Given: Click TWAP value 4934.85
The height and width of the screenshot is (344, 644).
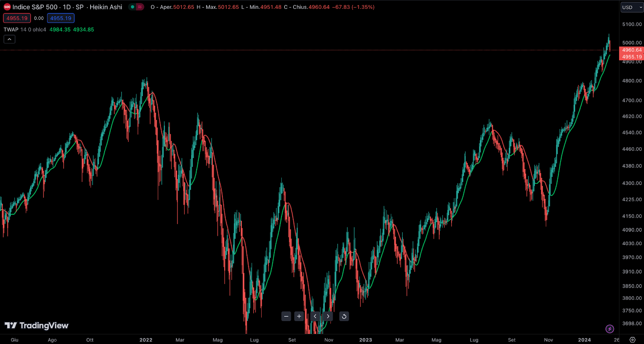Looking at the screenshot, I should [83, 29].
